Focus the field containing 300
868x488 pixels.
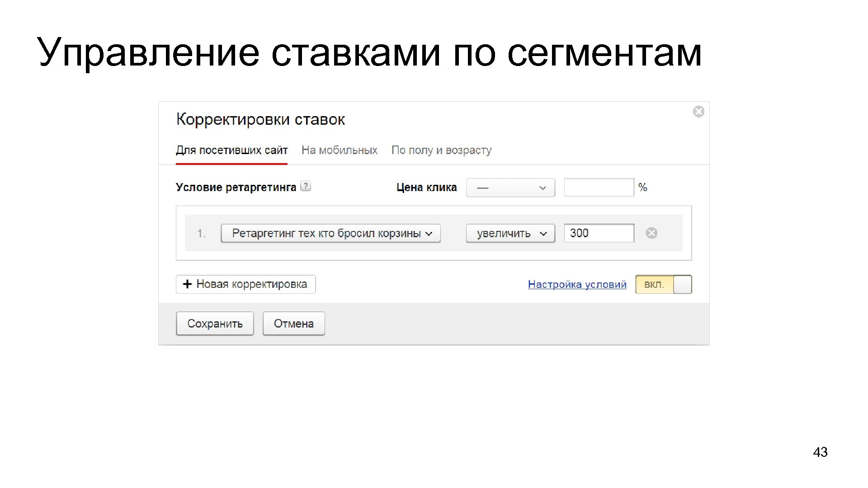(x=599, y=233)
